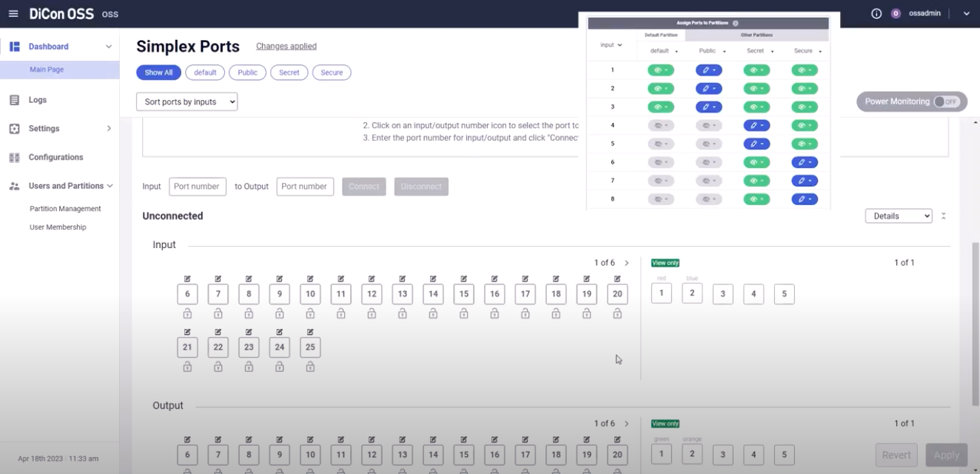Open the Sort ports by inputs dropdown
Screen dimensions: 980x474
187,102
